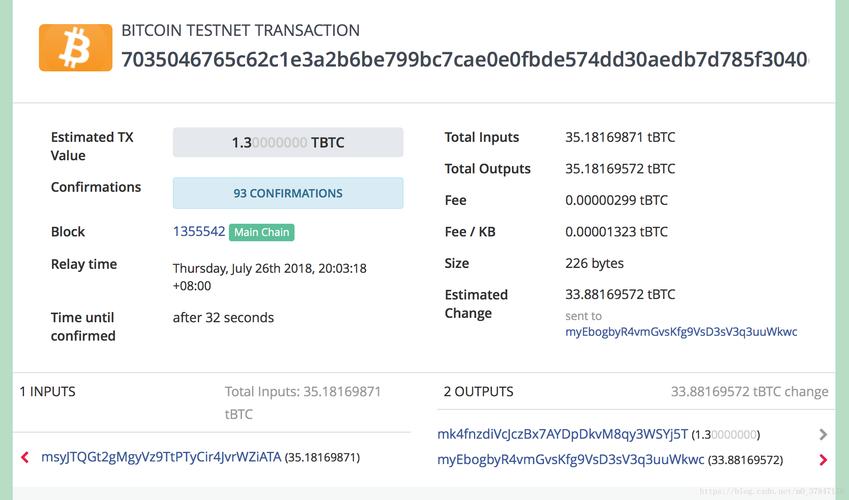Click the relay time date value
This screenshot has height=500, width=849.
(x=269, y=268)
